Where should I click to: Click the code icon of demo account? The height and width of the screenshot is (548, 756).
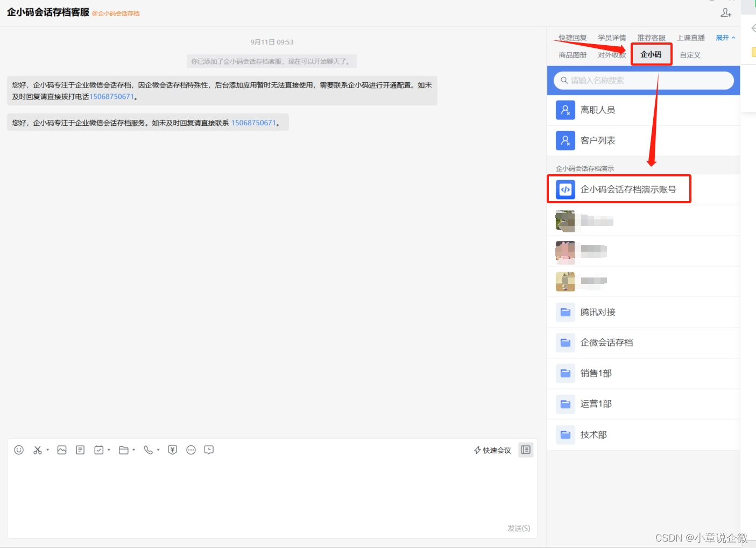coord(565,189)
